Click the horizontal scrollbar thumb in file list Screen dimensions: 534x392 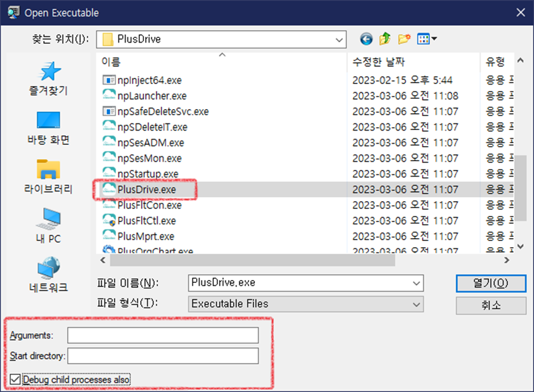pyautogui.click(x=252, y=260)
